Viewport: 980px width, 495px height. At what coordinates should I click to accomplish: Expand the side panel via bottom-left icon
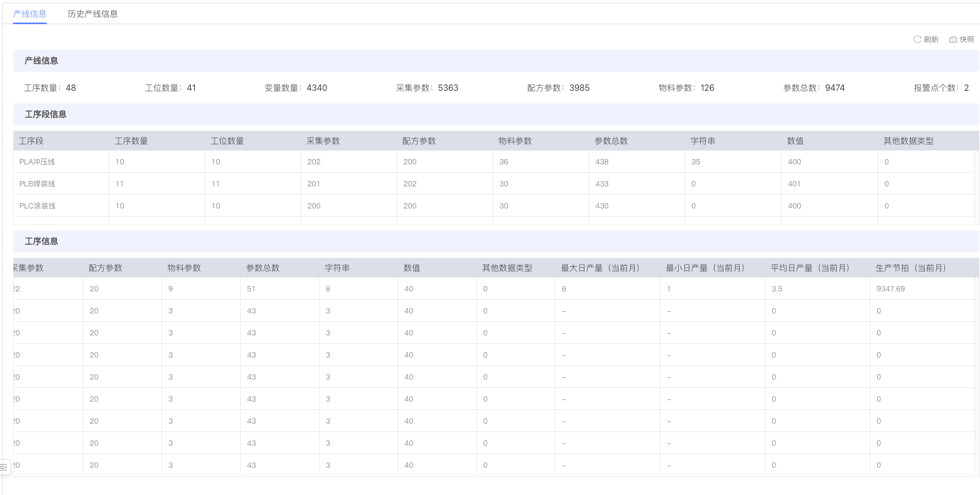click(4, 466)
